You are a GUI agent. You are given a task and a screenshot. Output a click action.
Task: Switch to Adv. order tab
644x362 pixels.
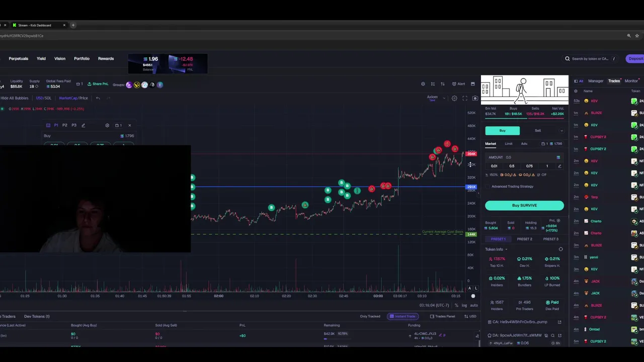click(x=524, y=144)
